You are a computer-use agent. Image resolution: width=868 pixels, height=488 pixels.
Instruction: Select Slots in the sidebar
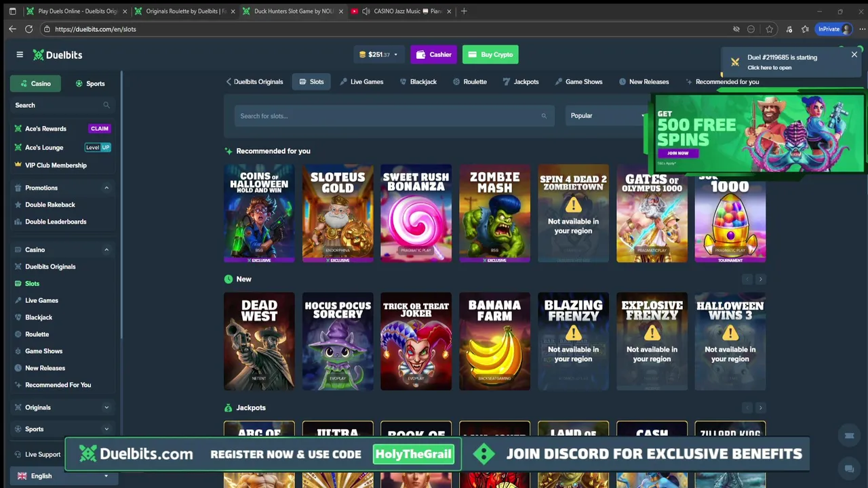click(x=32, y=284)
